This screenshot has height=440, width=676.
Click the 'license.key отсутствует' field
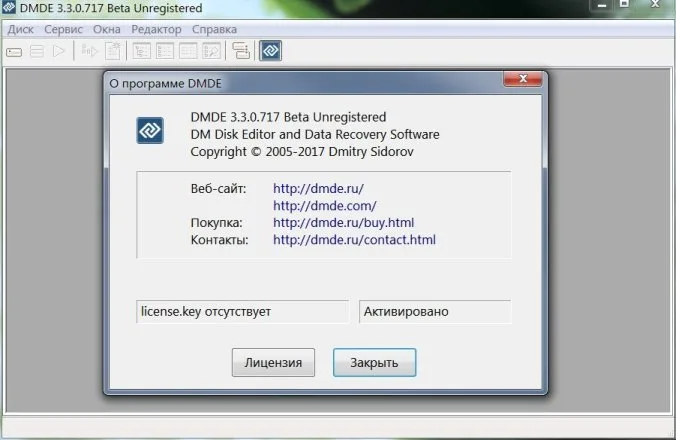coord(242,312)
